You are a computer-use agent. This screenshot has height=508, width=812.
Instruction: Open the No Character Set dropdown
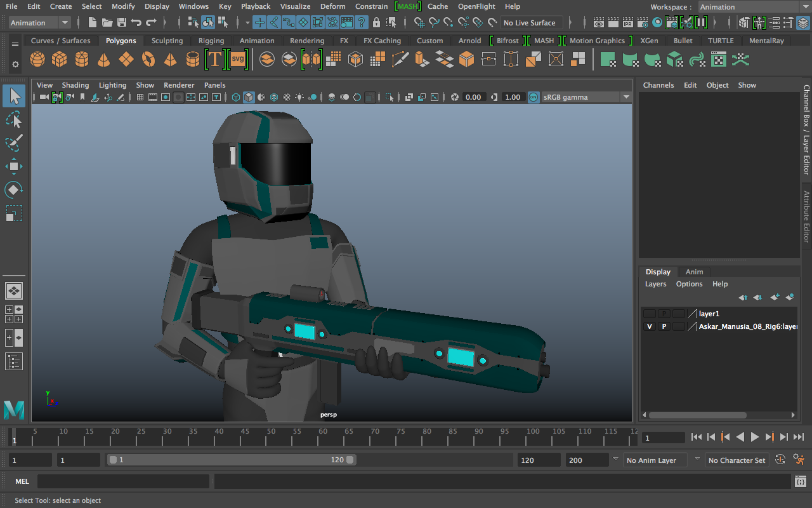pyautogui.click(x=737, y=460)
